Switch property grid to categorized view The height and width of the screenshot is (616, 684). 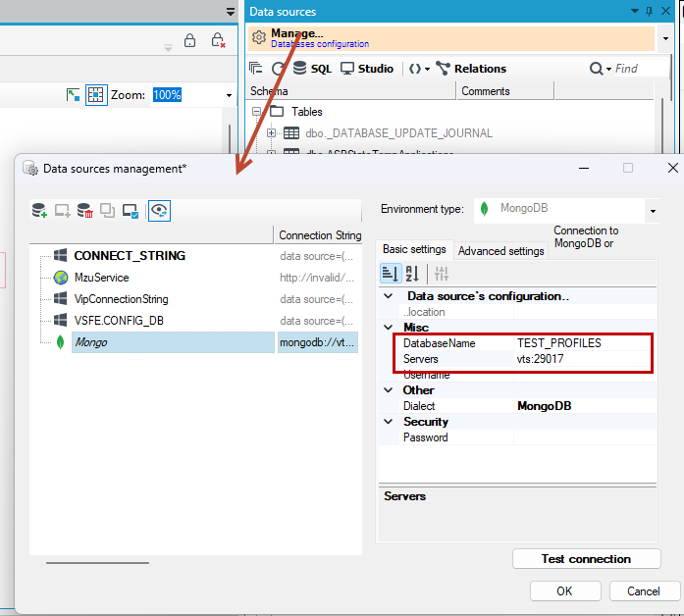coord(390,274)
